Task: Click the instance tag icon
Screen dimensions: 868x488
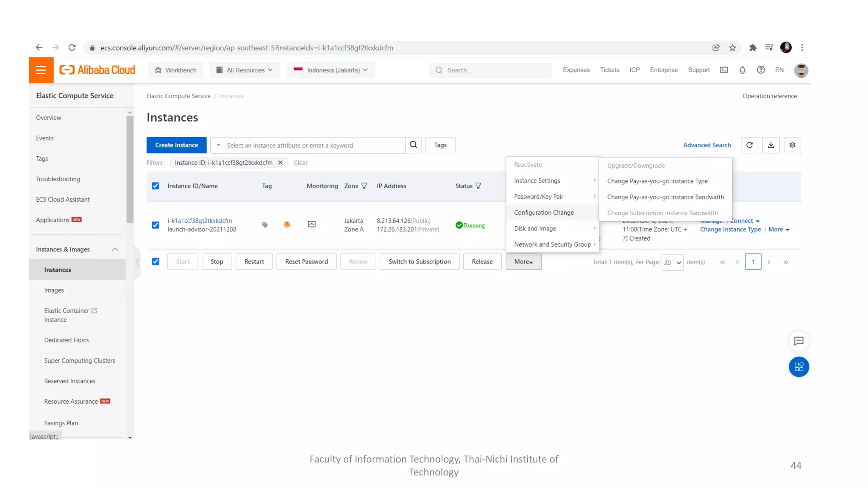Action: pyautogui.click(x=265, y=225)
